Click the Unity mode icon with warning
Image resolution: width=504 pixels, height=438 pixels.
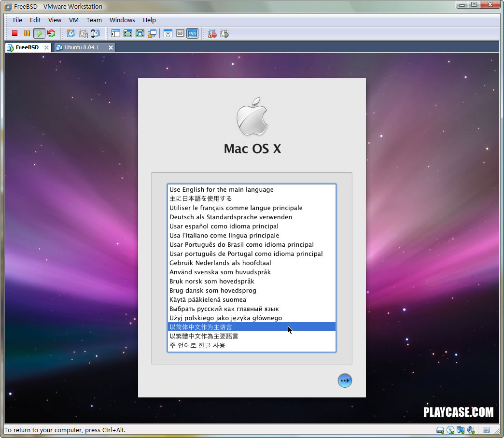[152, 33]
